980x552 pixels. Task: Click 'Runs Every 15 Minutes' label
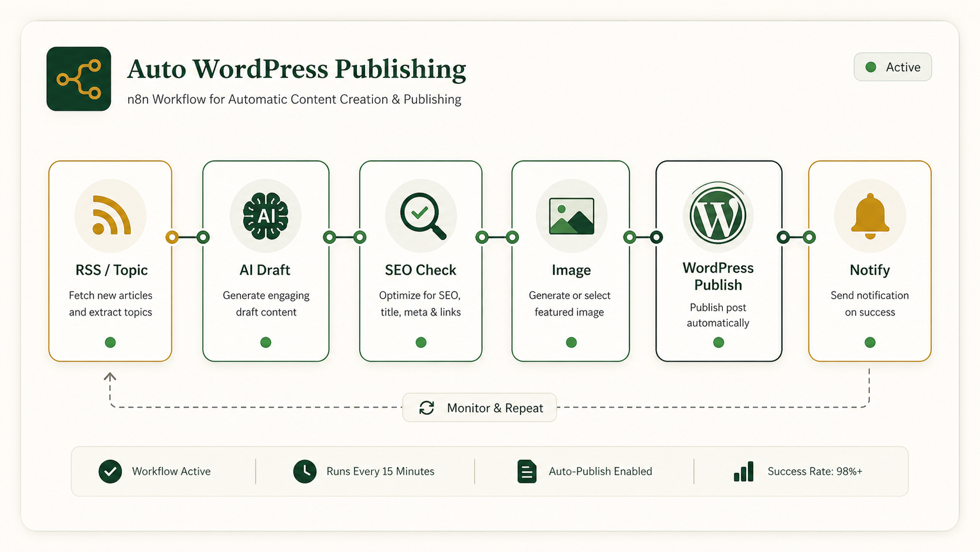[x=380, y=471]
